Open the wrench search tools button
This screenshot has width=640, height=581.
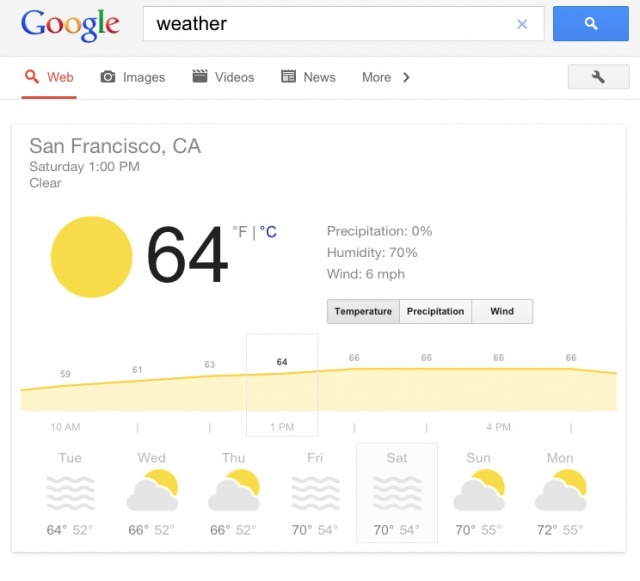click(598, 77)
